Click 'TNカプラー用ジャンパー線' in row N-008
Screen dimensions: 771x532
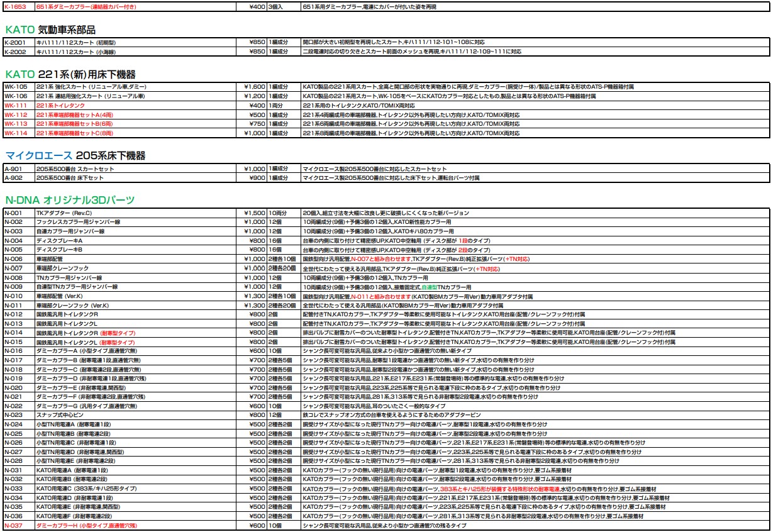(x=69, y=277)
